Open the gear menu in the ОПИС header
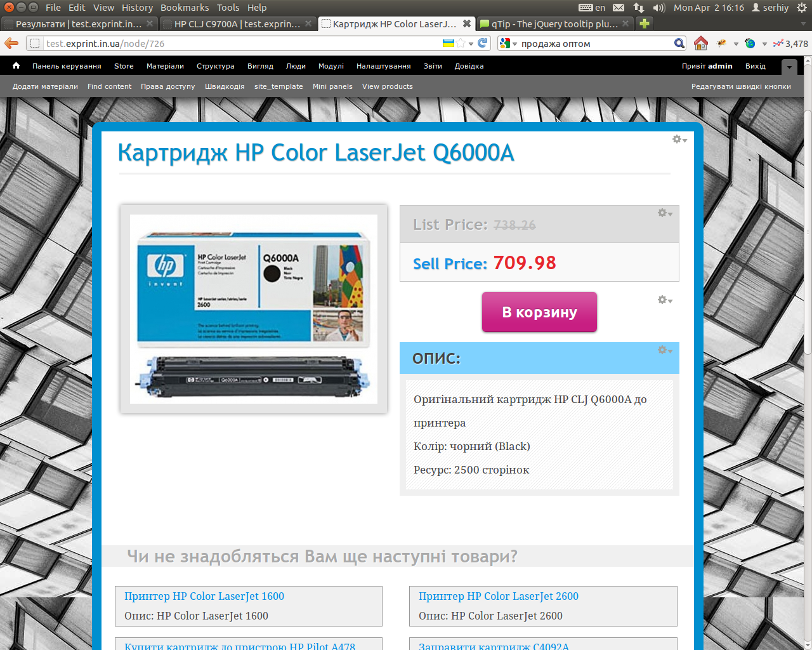The height and width of the screenshot is (650, 812). 665,350
